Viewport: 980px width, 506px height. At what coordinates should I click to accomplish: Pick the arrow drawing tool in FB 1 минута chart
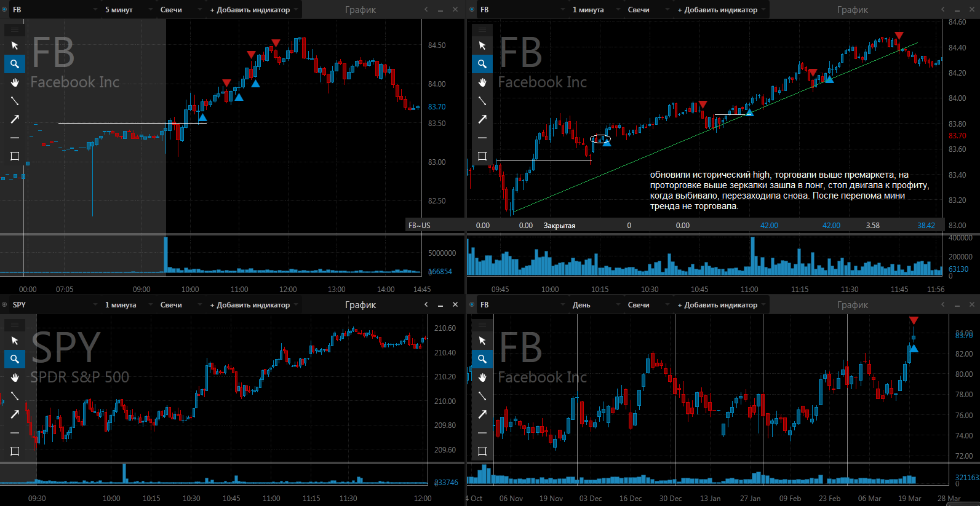(x=482, y=119)
